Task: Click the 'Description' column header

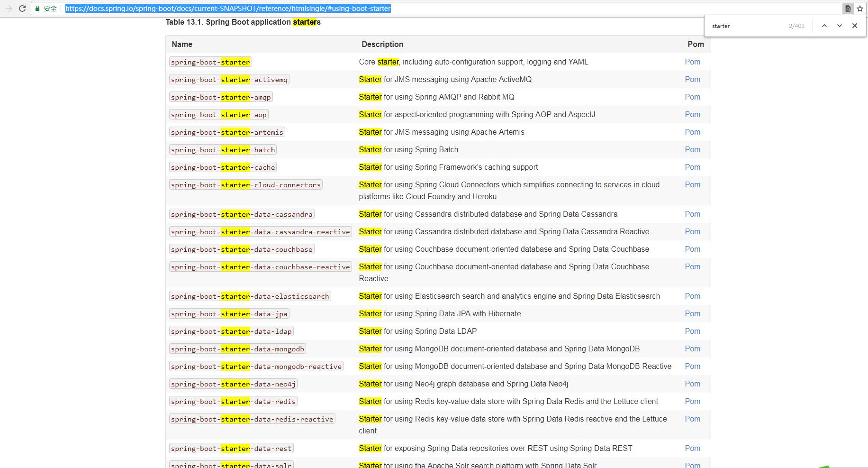Action: click(382, 44)
